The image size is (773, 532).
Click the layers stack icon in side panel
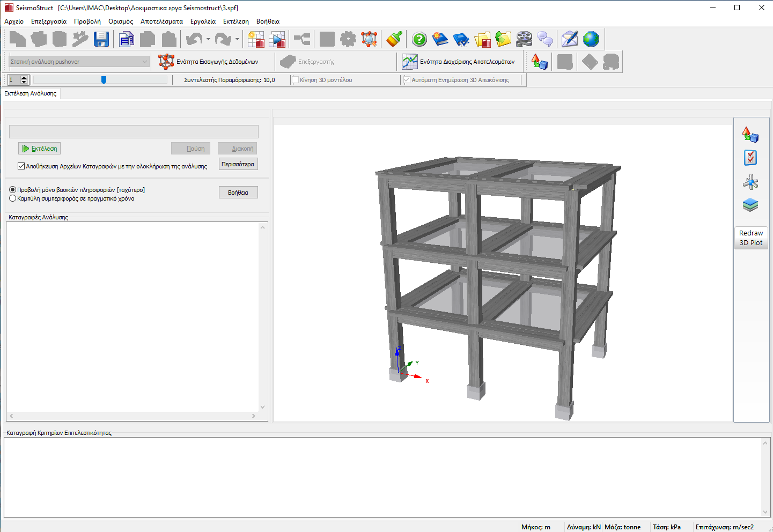750,205
